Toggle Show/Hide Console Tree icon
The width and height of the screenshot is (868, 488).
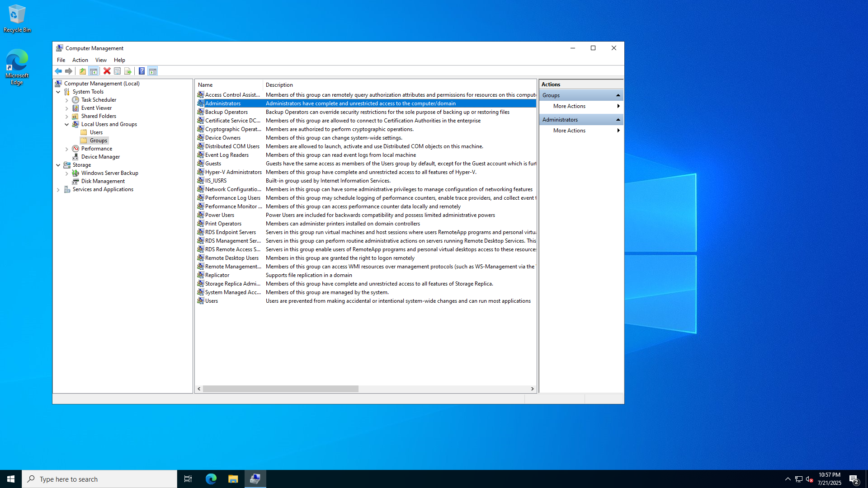tap(94, 71)
